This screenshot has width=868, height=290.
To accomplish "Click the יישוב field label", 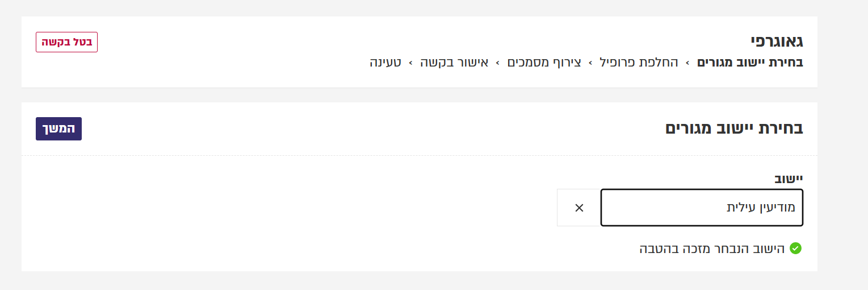I will coord(789,179).
